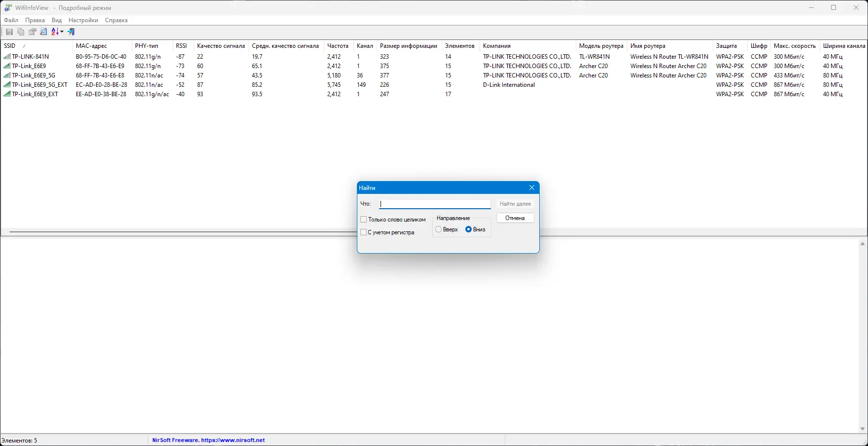Click the Exit door toolbar icon
The width and height of the screenshot is (868, 446).
(x=71, y=32)
